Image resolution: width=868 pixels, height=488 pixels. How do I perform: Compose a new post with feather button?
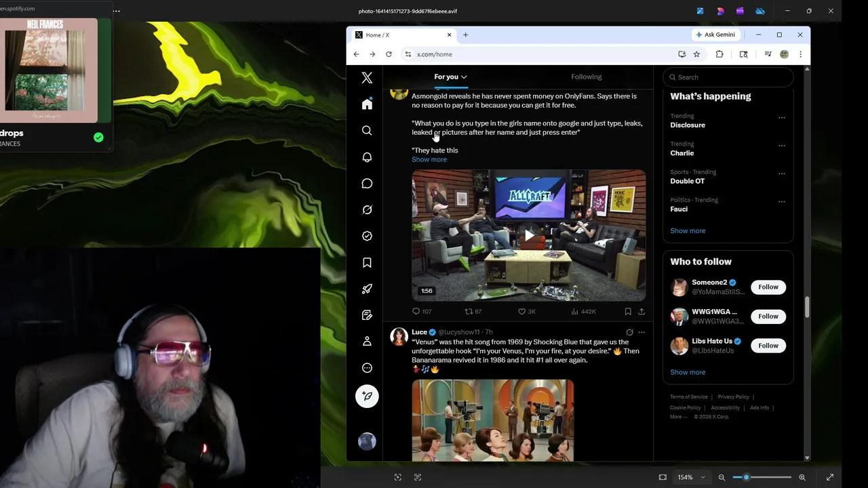(367, 396)
